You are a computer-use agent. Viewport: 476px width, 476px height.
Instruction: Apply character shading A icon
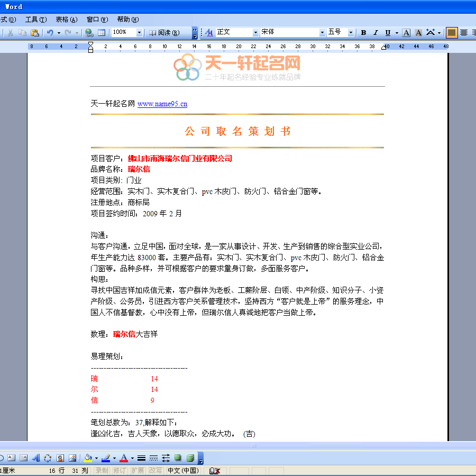418,32
